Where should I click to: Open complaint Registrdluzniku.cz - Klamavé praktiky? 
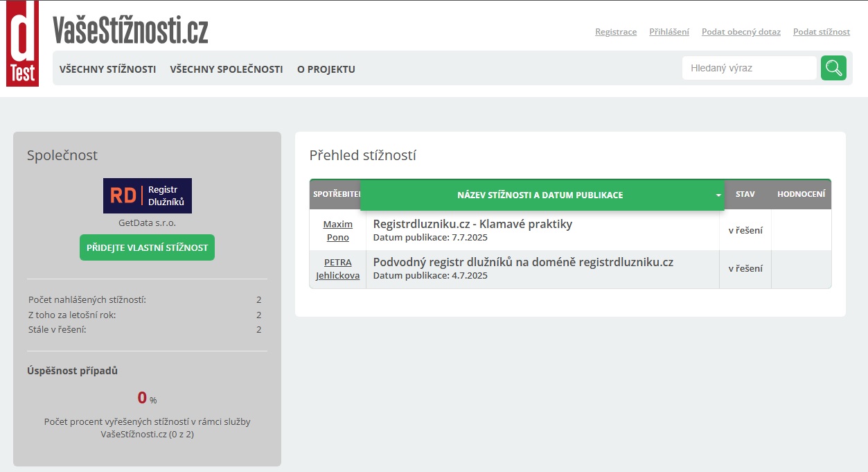472,224
